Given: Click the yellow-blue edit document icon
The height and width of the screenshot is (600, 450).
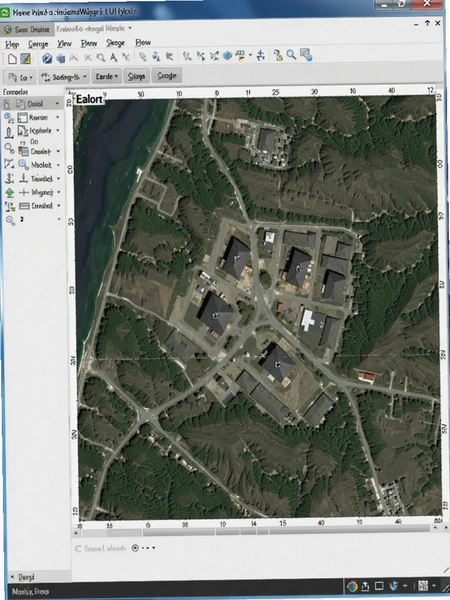Looking at the screenshot, I should (x=26, y=58).
